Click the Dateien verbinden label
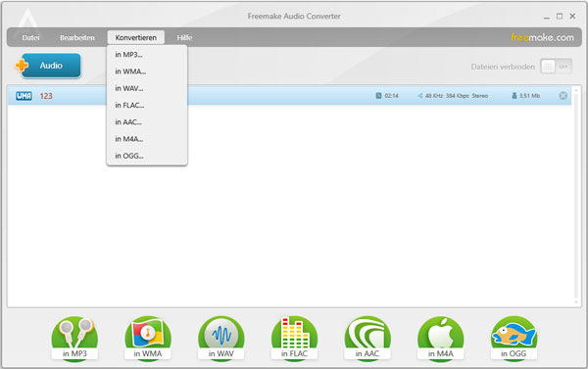 503,67
